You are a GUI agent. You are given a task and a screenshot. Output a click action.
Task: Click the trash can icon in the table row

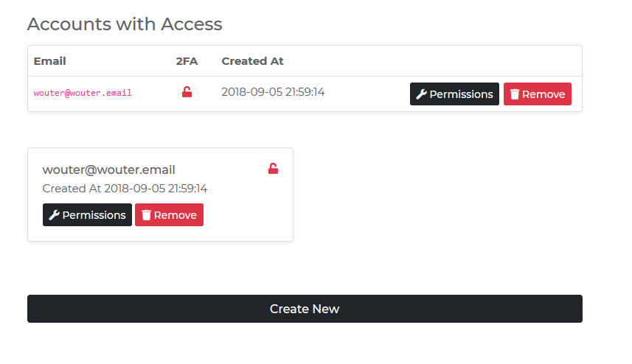(x=514, y=94)
